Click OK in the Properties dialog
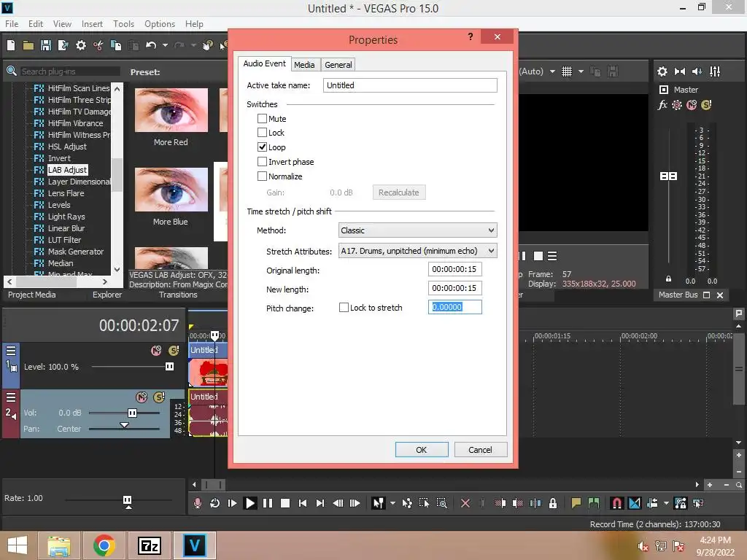Viewport: 747px width, 560px height. tap(422, 449)
